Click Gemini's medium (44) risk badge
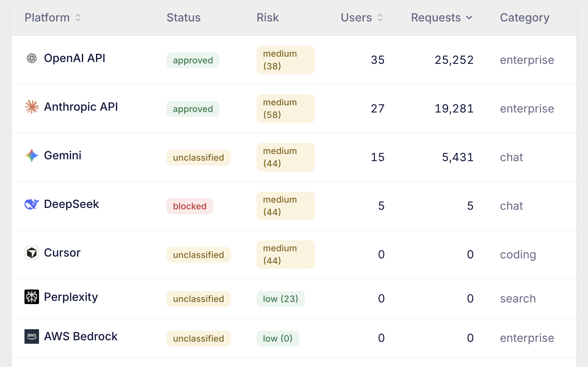The height and width of the screenshot is (367, 588). (285, 157)
